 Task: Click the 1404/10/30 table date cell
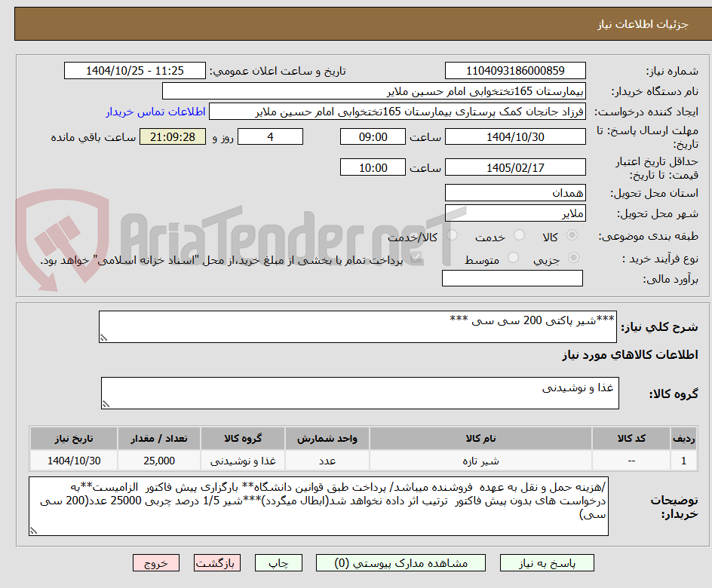coord(74,461)
